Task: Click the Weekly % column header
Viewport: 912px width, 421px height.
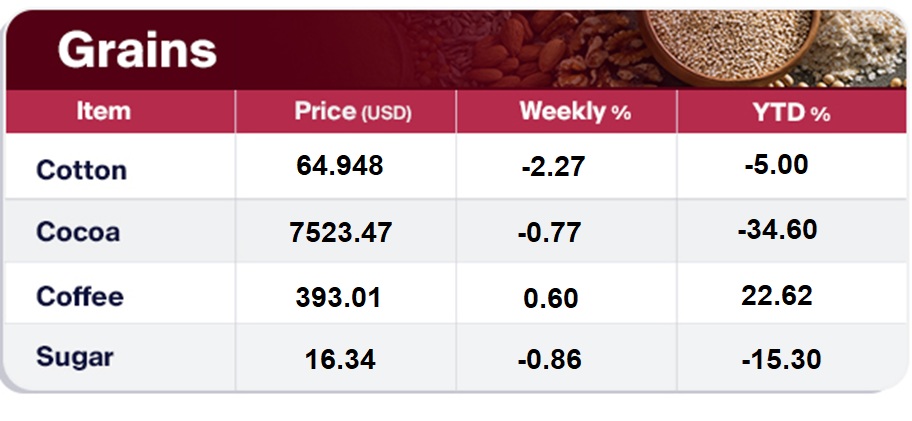Action: (x=575, y=111)
